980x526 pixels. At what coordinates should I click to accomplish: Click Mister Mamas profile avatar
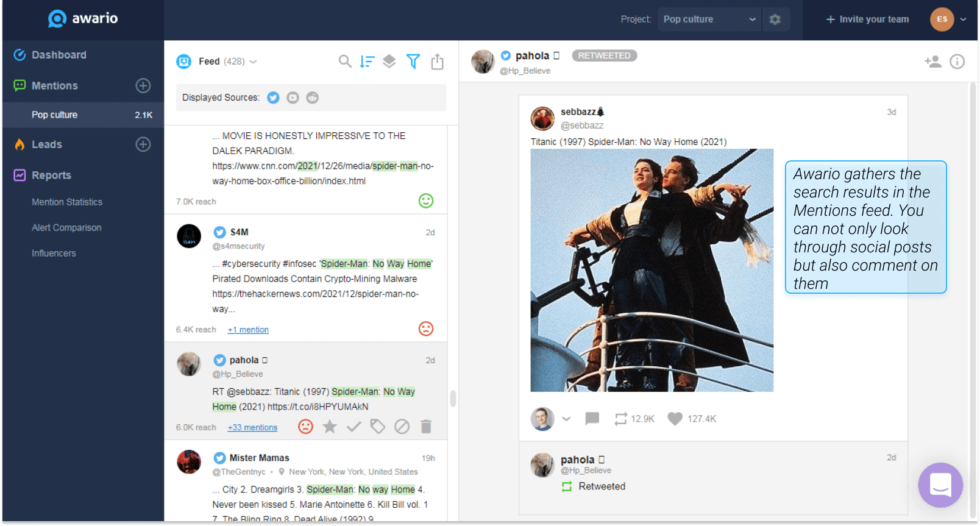(x=189, y=462)
